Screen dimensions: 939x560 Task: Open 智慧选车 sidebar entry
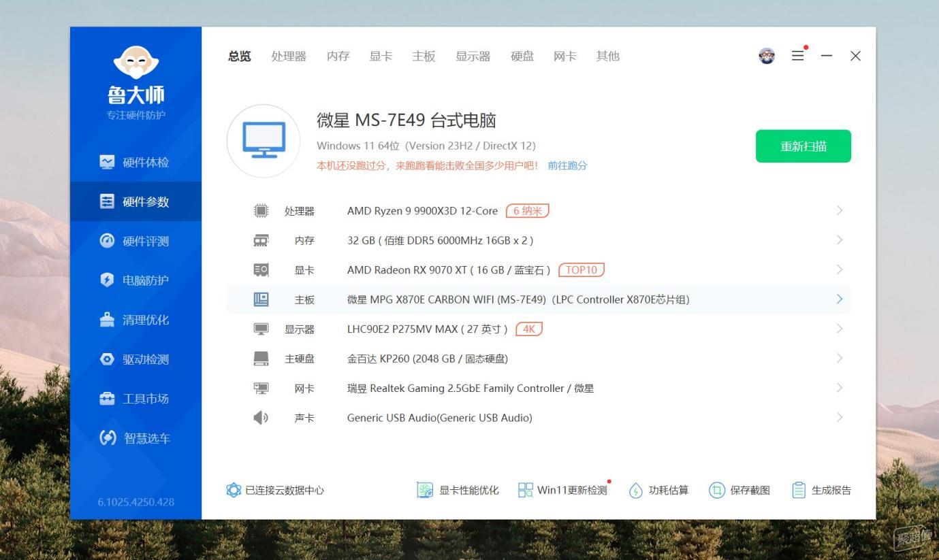(136, 438)
